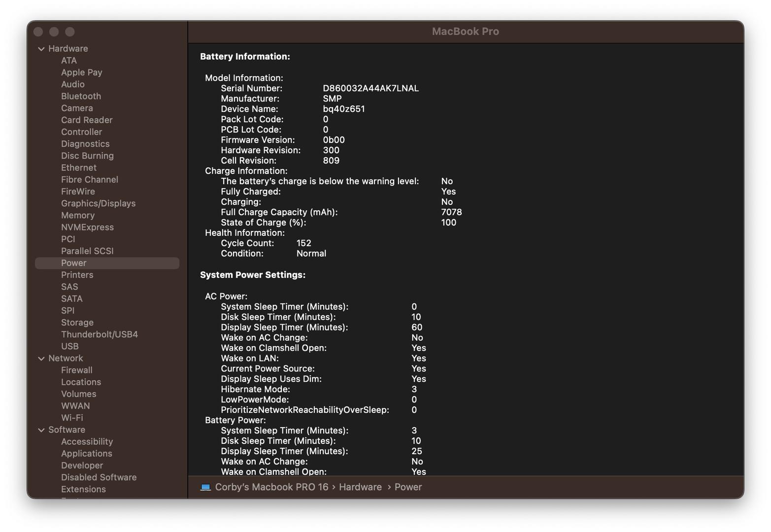Screen dimensions: 771x532
Task: Select Volumes under Network
Action: 79,394
